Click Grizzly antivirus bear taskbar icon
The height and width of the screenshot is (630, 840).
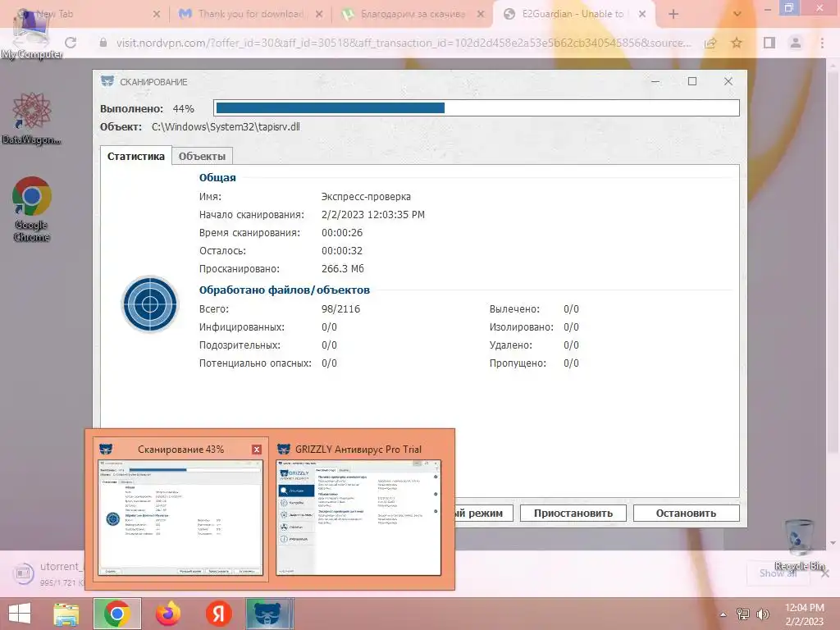(x=269, y=614)
